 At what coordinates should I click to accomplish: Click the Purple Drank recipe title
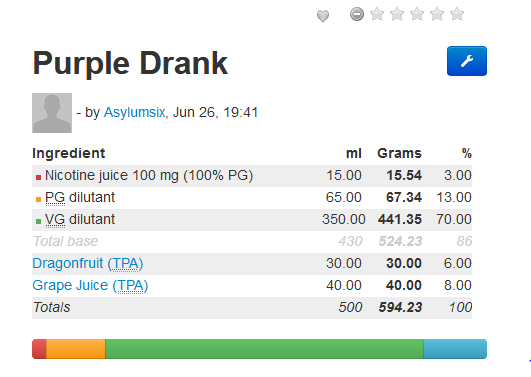(x=130, y=63)
